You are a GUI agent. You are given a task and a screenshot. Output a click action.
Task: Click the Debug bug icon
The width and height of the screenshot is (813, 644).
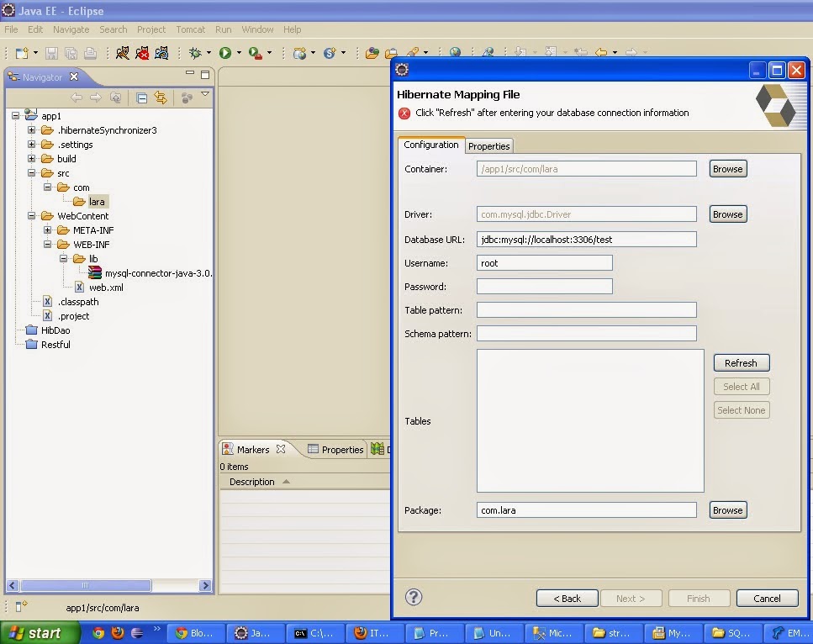click(x=195, y=53)
